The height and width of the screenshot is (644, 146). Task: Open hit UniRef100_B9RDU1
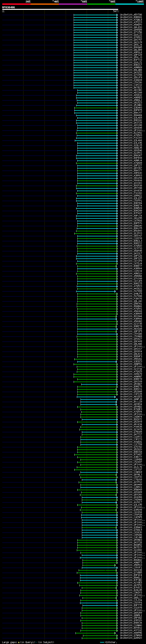131,17
